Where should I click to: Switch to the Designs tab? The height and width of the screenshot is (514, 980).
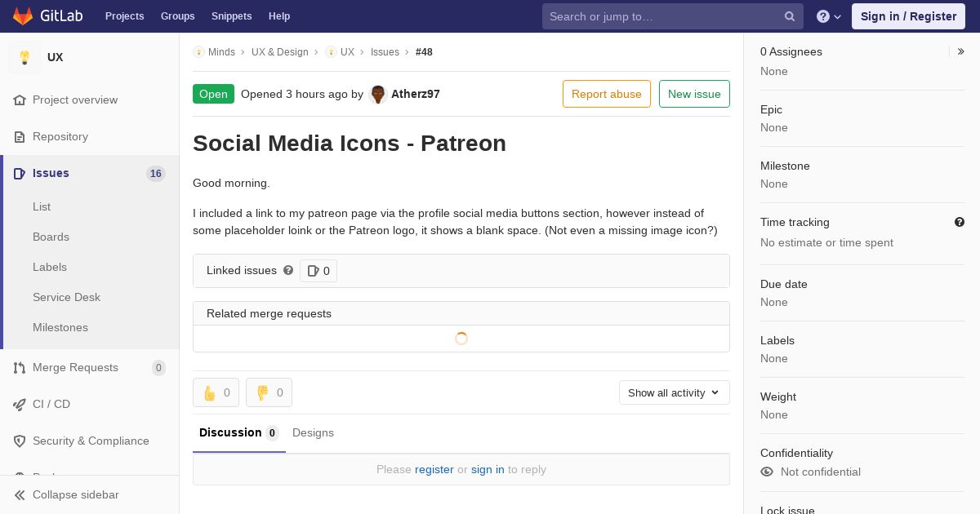tap(313, 432)
